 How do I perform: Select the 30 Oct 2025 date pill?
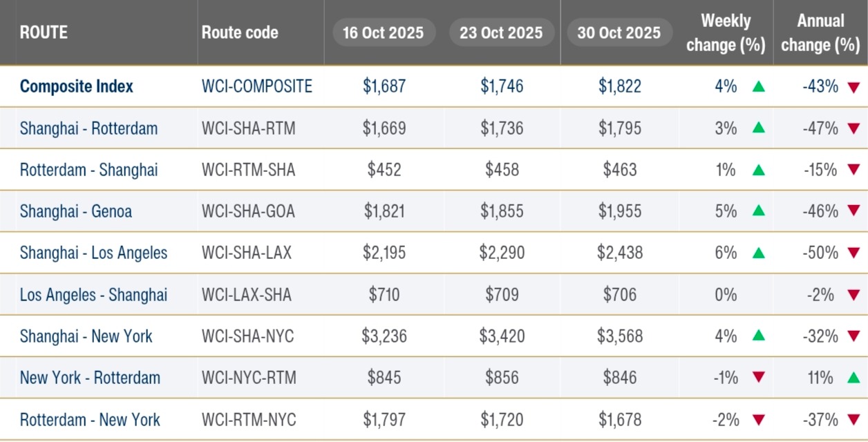tap(619, 32)
